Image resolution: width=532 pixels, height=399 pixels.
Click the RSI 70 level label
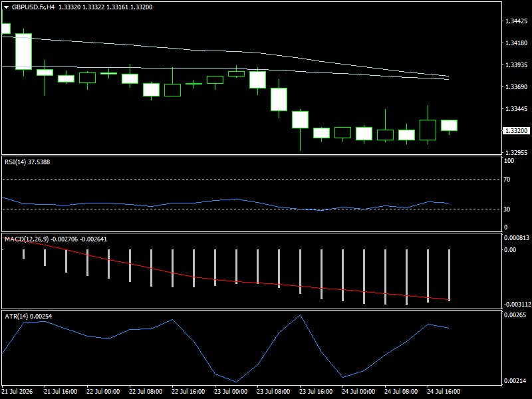pyautogui.click(x=507, y=179)
